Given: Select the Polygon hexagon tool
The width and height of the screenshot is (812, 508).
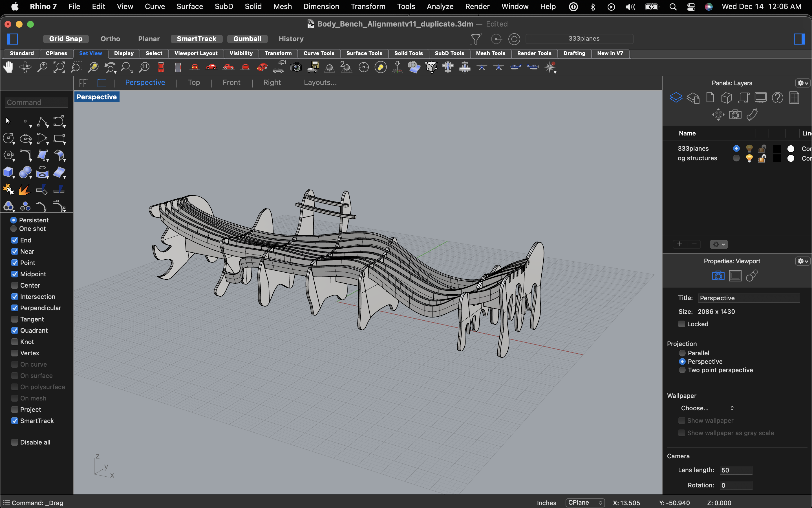Looking at the screenshot, I should (8, 155).
